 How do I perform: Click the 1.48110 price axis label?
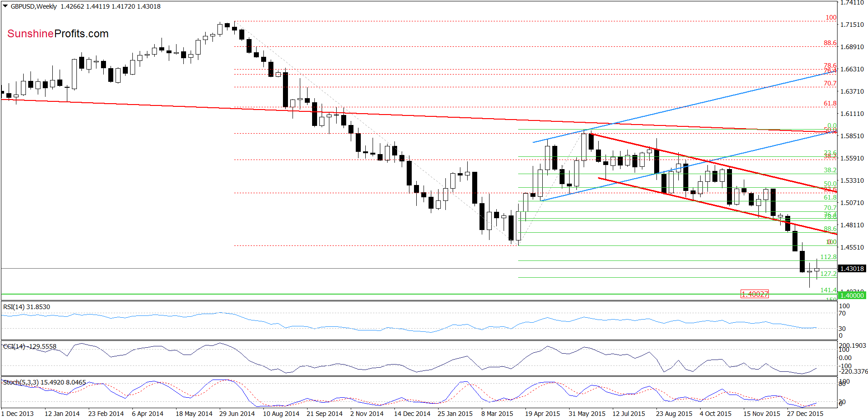tap(852, 225)
